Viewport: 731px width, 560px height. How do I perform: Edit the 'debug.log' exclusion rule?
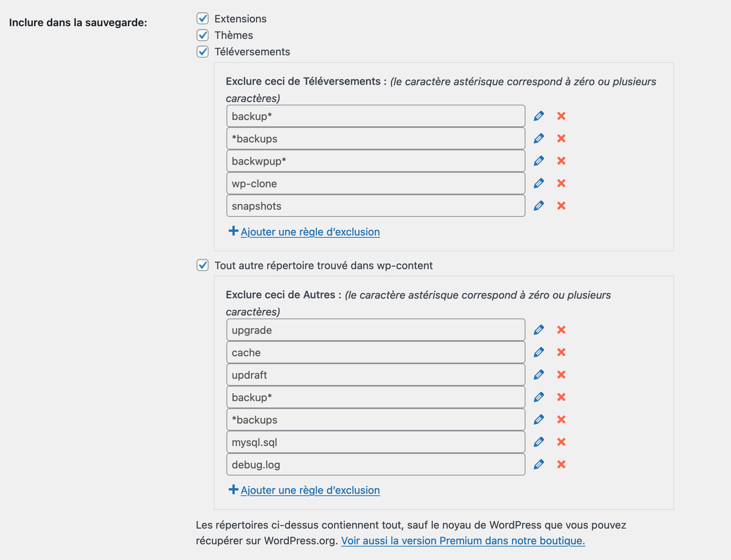[x=539, y=465]
